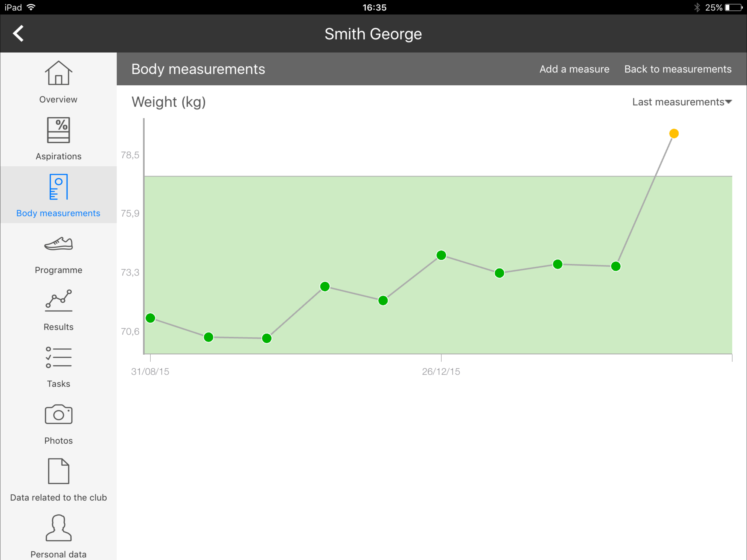The width and height of the screenshot is (747, 560).
Task: Tap the green data point above 26/12/15
Action: (x=441, y=255)
